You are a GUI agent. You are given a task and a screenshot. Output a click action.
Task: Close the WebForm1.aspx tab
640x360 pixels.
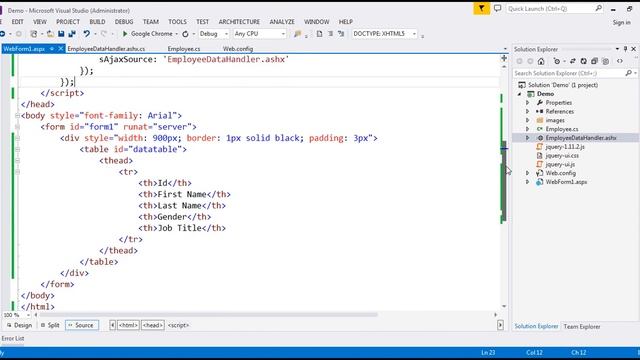pyautogui.click(x=60, y=49)
